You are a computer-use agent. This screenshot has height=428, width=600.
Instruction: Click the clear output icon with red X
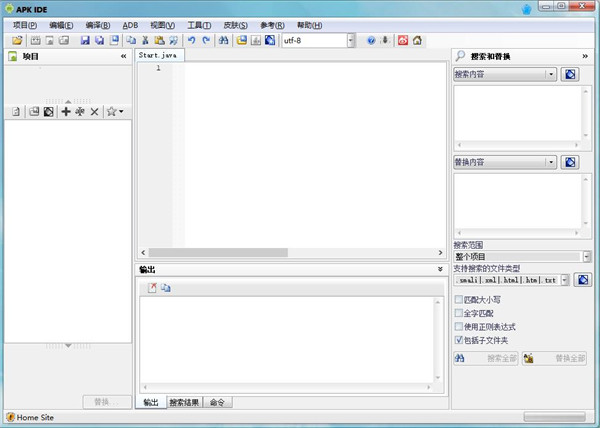(152, 288)
